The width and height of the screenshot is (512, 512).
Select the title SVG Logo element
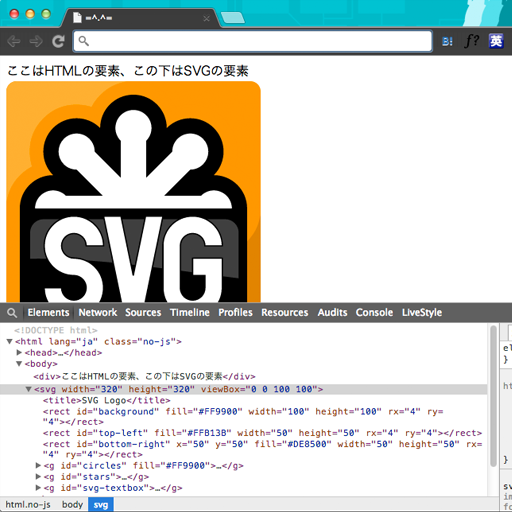point(107,400)
